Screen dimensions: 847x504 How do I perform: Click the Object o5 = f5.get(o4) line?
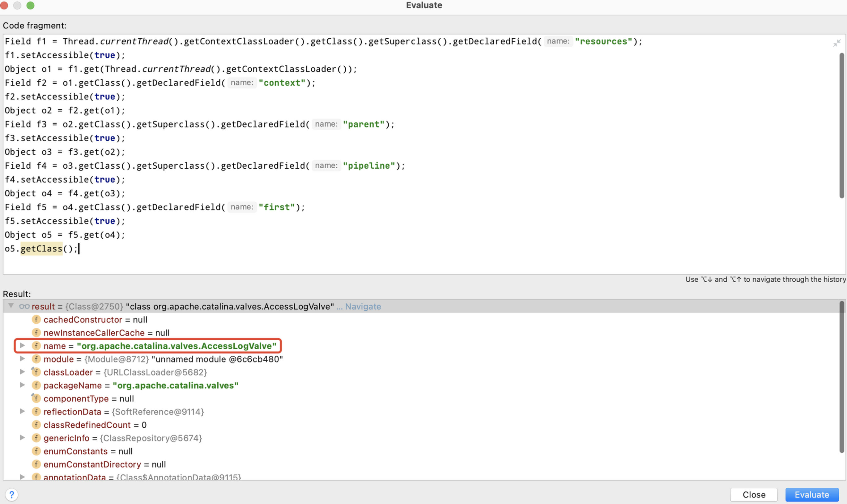click(x=65, y=235)
